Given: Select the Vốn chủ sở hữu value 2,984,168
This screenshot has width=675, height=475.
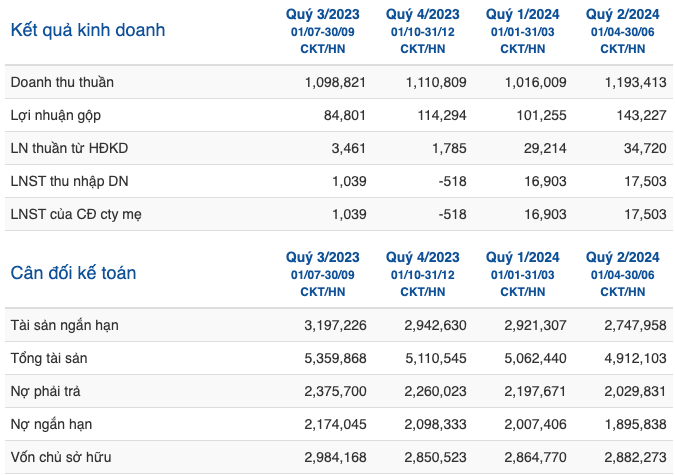Looking at the screenshot, I should tap(335, 457).
